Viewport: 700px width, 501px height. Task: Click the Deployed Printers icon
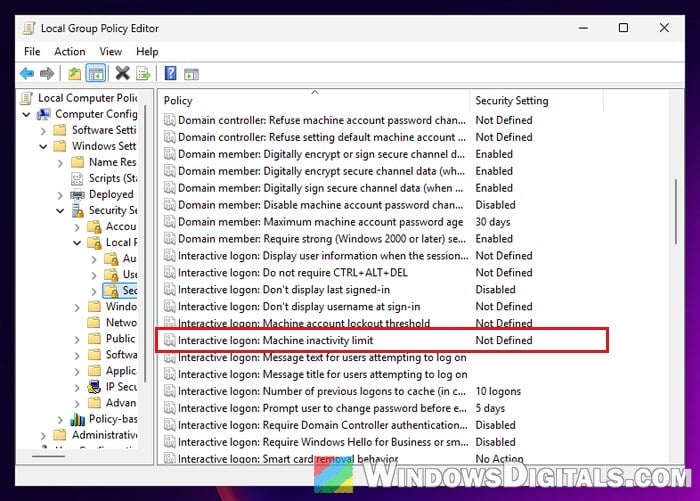[77, 195]
